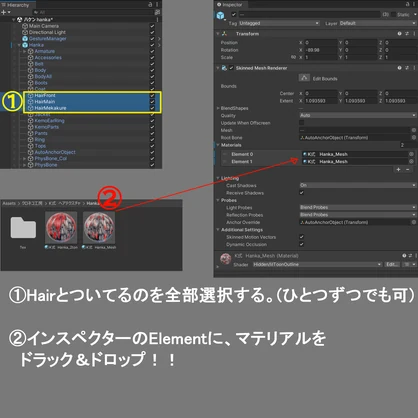Toggle Skinned Motion Vectors checkbox

(302, 237)
